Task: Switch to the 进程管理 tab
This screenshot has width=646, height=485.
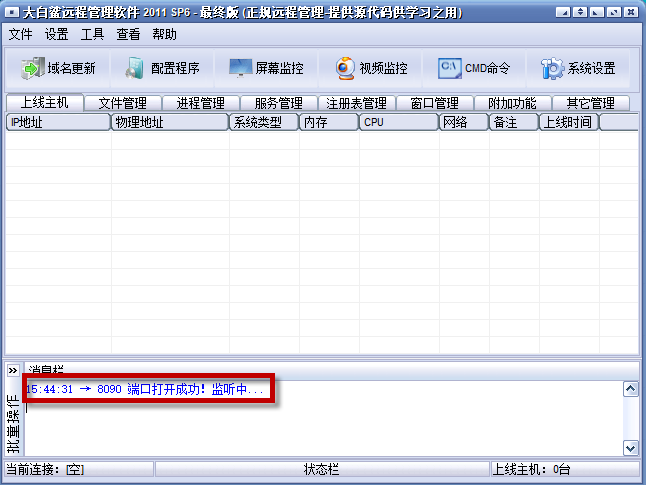Action: click(200, 103)
